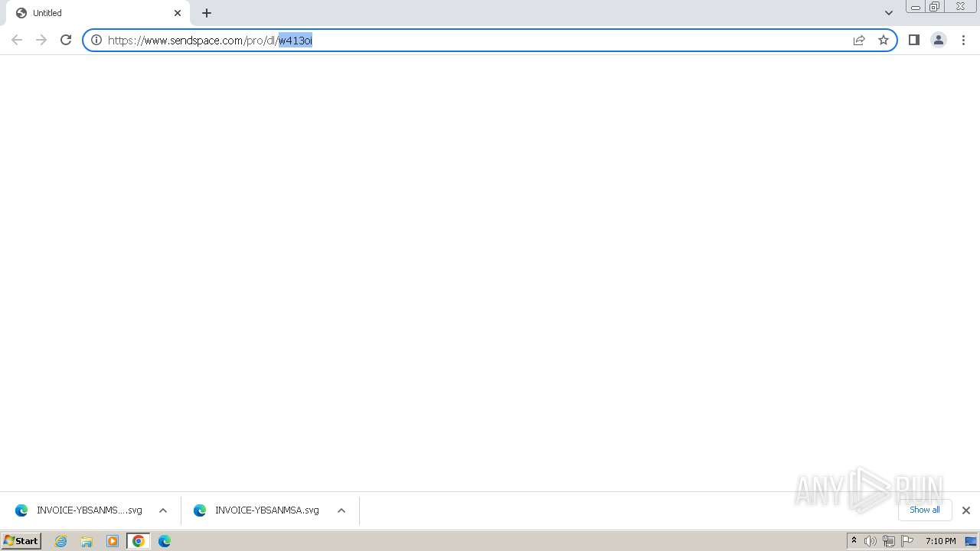Toggle the browser side panel
The height and width of the screenshot is (551, 980).
point(913,40)
